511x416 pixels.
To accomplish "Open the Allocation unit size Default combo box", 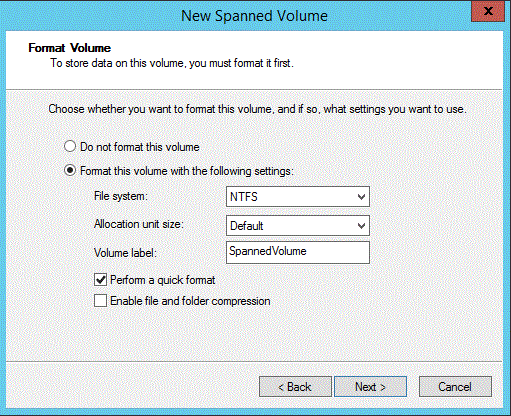I will point(298,226).
